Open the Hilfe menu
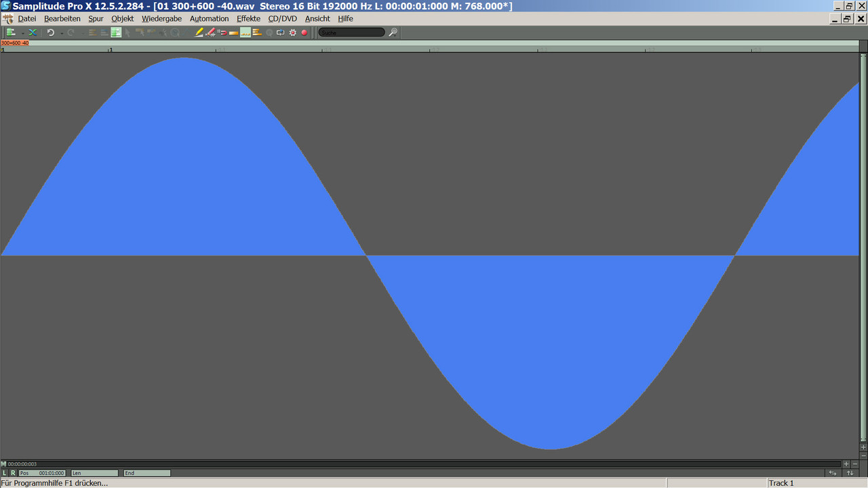The image size is (868, 488). coord(346,19)
